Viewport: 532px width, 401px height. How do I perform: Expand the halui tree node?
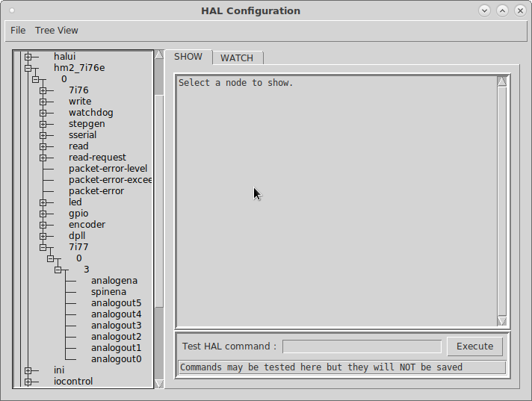[28, 57]
